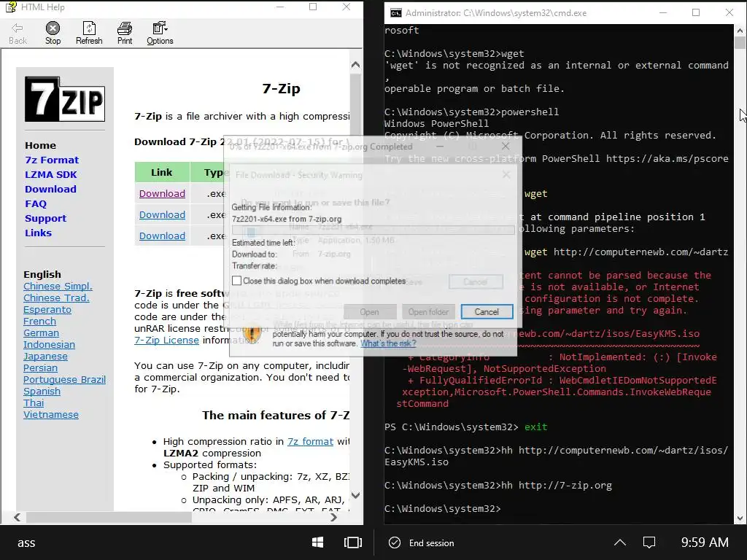Click the horizontal scrollbar thumb in HTML Help
This screenshot has width=747, height=560.
109,517
